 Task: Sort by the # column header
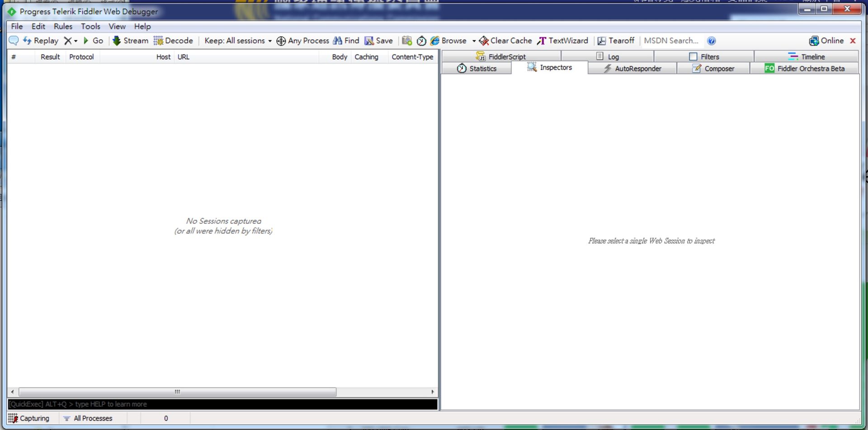pos(21,57)
